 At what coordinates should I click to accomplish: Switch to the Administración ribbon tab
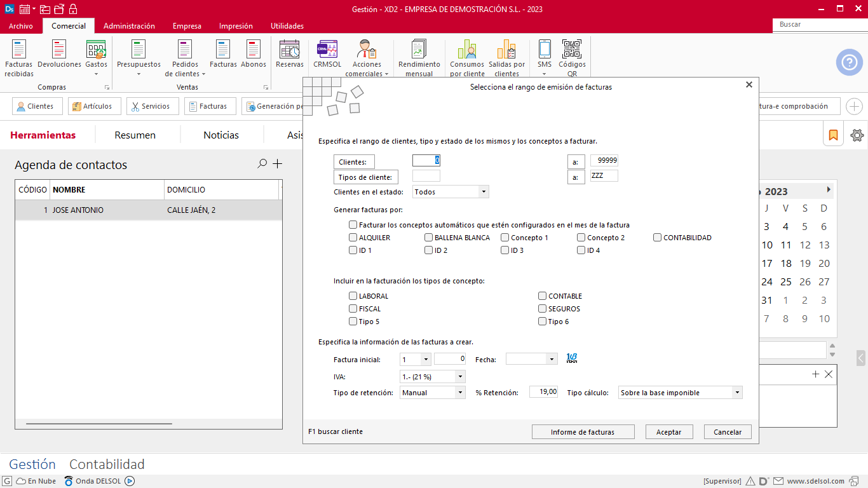(x=129, y=26)
